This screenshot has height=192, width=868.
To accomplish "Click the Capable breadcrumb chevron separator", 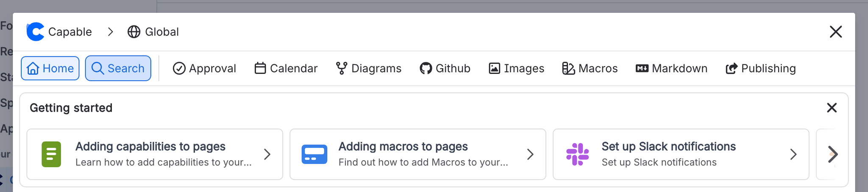I will (x=110, y=32).
